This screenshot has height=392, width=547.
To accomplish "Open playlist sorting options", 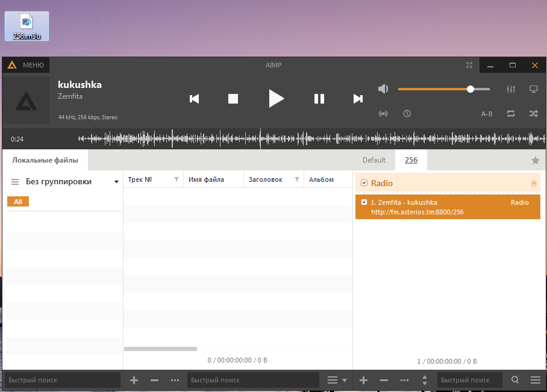I will [425, 380].
